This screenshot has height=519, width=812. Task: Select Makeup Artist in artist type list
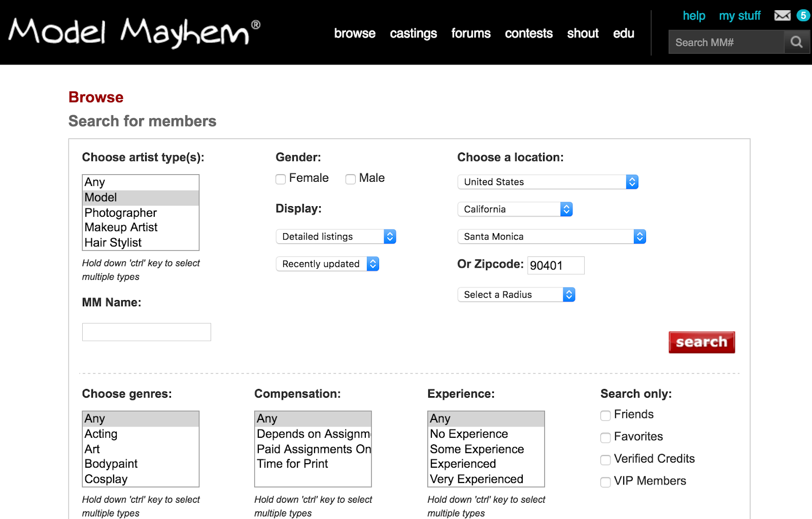tap(141, 228)
